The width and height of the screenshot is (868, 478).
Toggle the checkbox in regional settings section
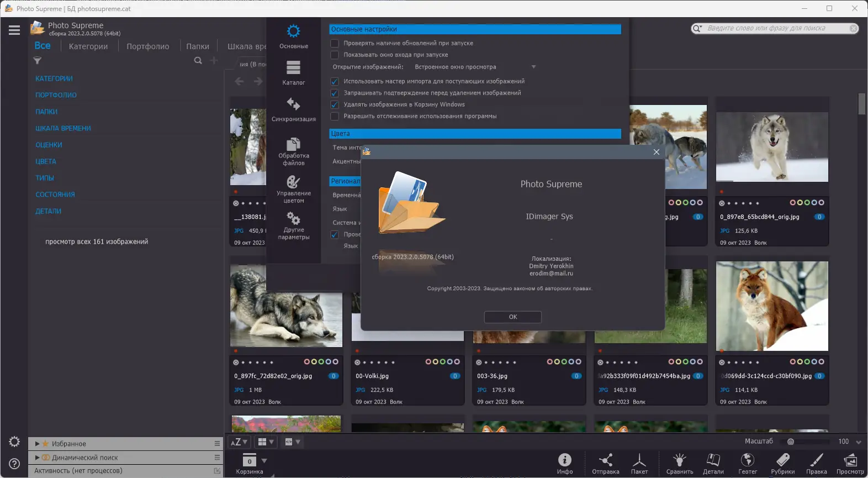335,235
